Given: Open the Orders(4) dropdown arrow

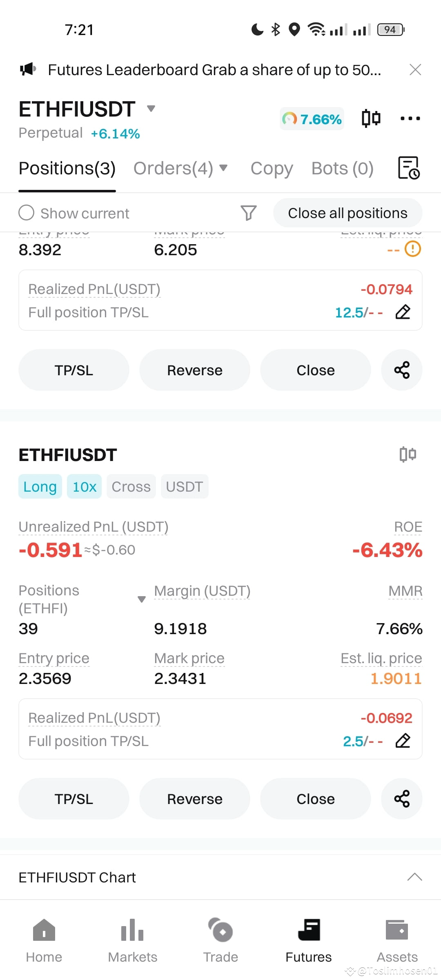Looking at the screenshot, I should (x=223, y=168).
